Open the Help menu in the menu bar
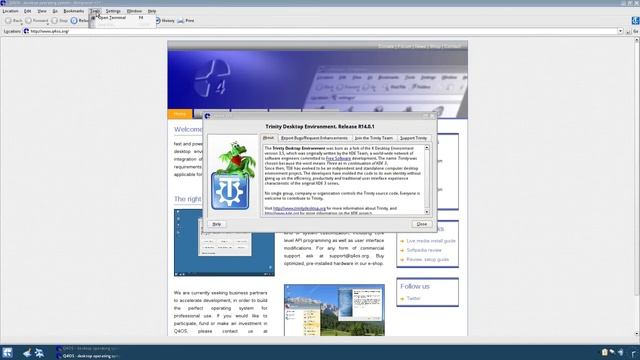 [152, 11]
